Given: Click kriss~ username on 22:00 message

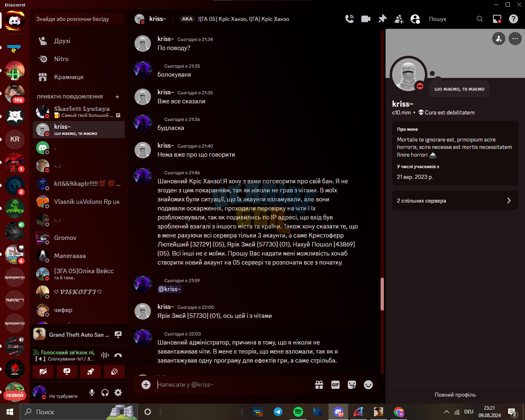Looking at the screenshot, I should click(x=166, y=307).
